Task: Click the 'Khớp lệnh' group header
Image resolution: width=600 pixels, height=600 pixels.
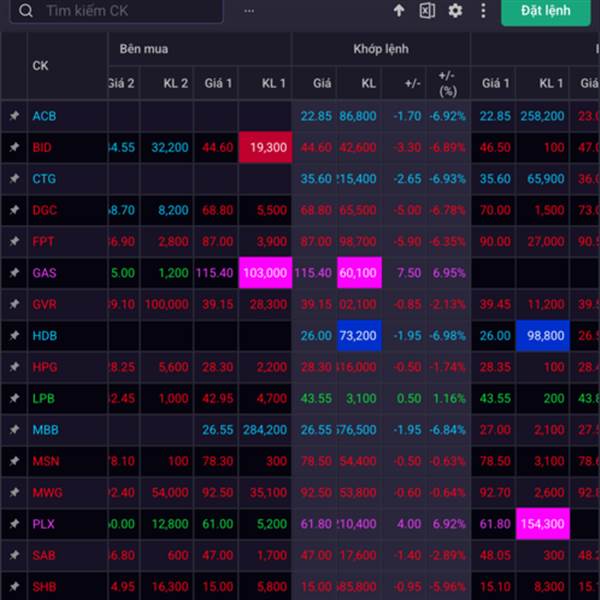Action: pyautogui.click(x=381, y=49)
